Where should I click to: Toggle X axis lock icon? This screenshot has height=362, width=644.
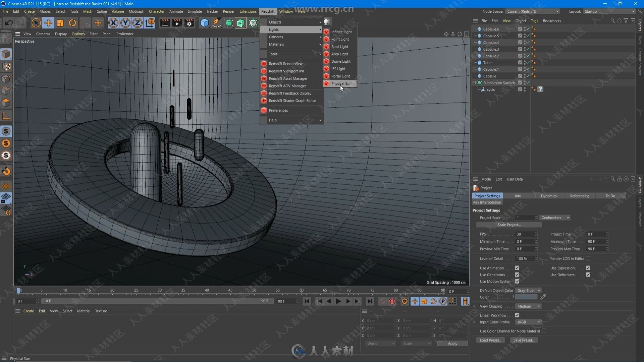[x=113, y=23]
